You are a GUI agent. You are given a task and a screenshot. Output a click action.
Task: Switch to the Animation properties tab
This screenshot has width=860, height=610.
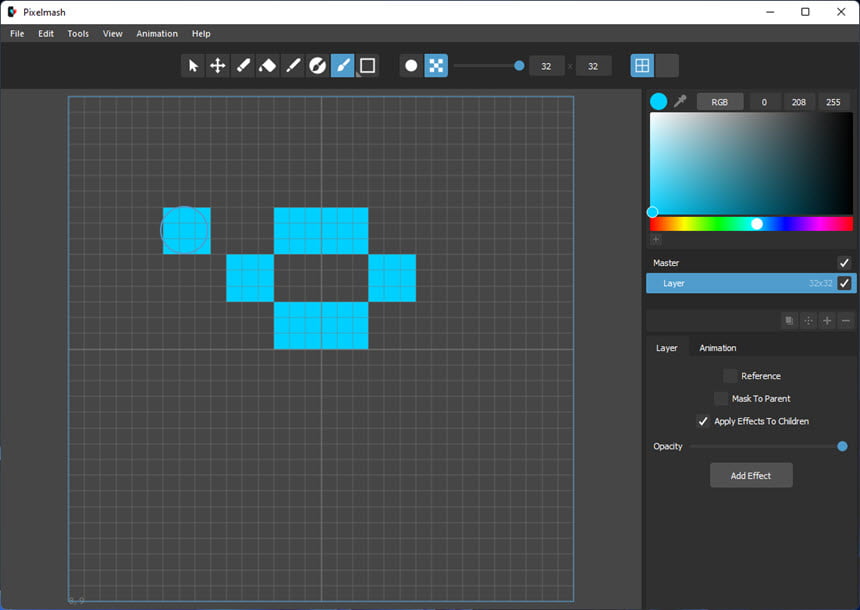pyautogui.click(x=717, y=348)
